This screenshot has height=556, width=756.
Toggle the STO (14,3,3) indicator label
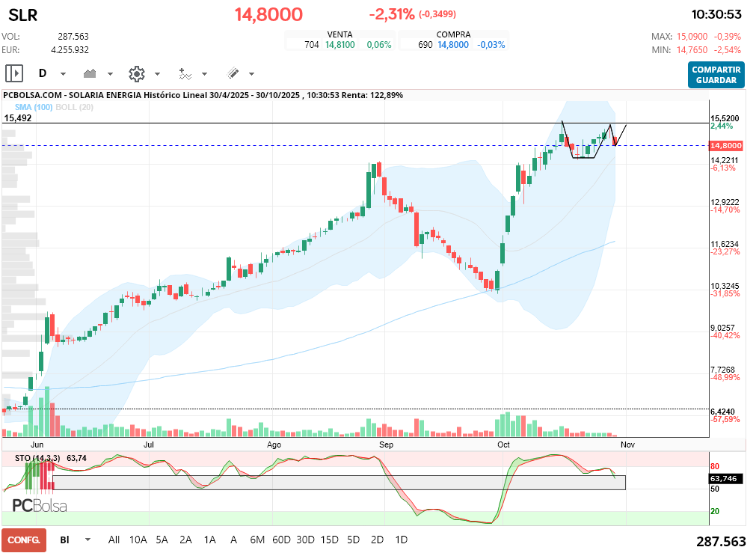tap(37, 458)
